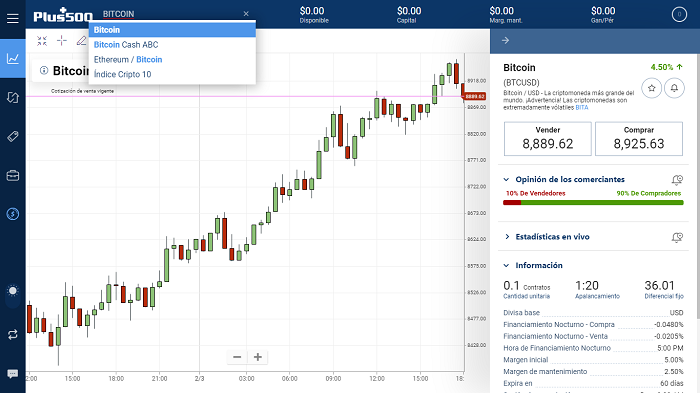Add Bitcoin to favorites star
Viewport: 700px width, 393px height.
[651, 88]
